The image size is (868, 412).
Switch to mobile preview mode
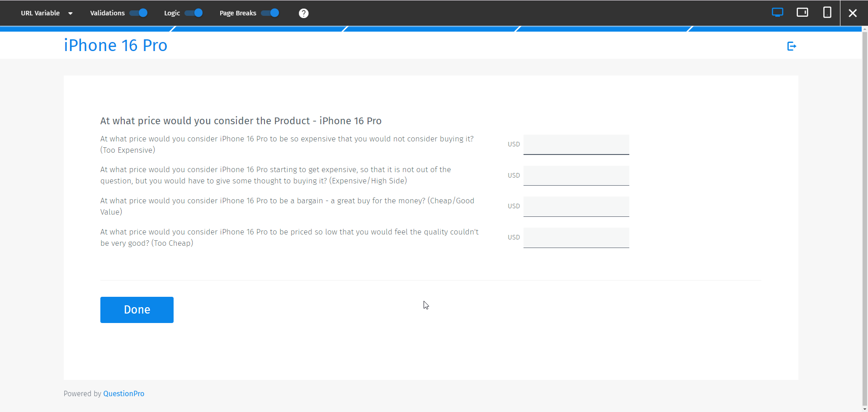(827, 12)
